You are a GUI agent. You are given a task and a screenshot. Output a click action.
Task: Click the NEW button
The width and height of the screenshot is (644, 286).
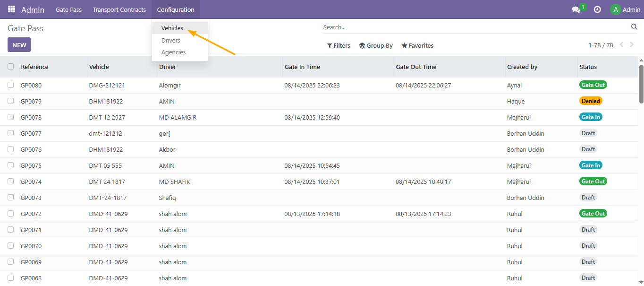[19, 45]
